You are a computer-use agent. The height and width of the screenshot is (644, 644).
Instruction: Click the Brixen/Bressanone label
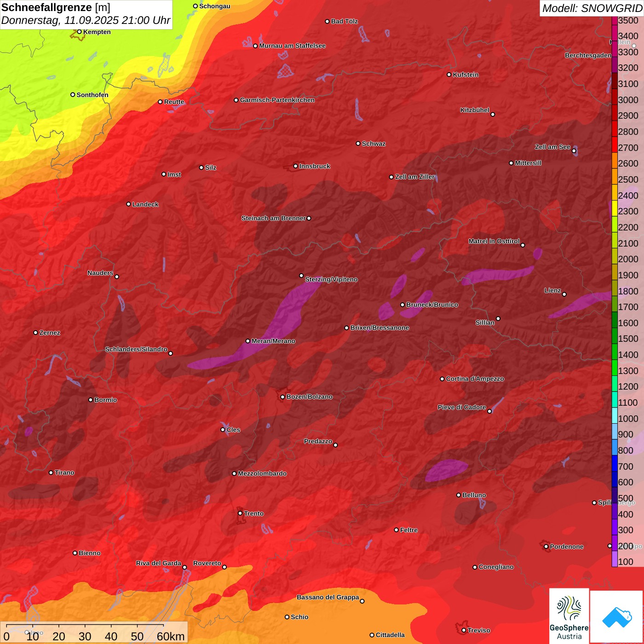379,328
